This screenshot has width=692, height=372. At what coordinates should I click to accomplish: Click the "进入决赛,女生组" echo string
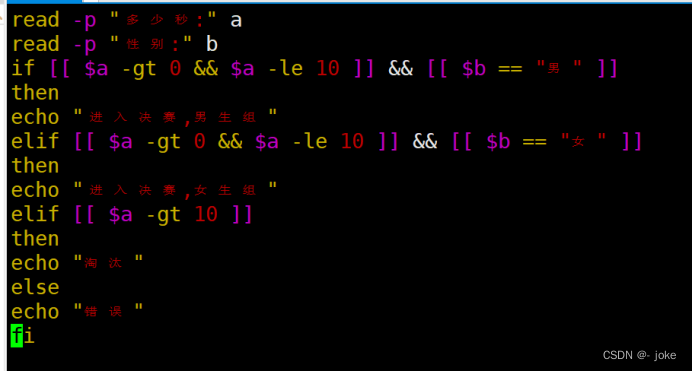(x=175, y=190)
